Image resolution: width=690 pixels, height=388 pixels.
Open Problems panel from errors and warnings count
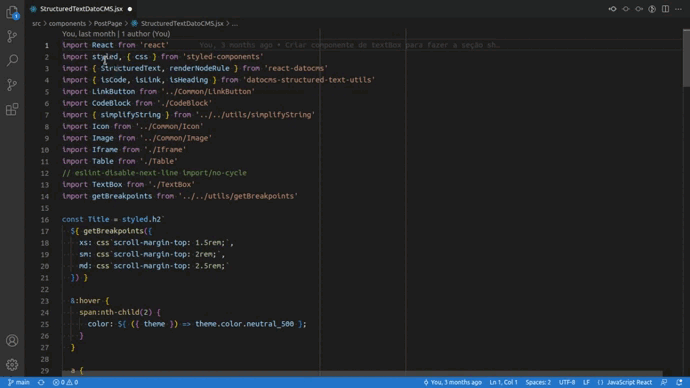[65, 382]
